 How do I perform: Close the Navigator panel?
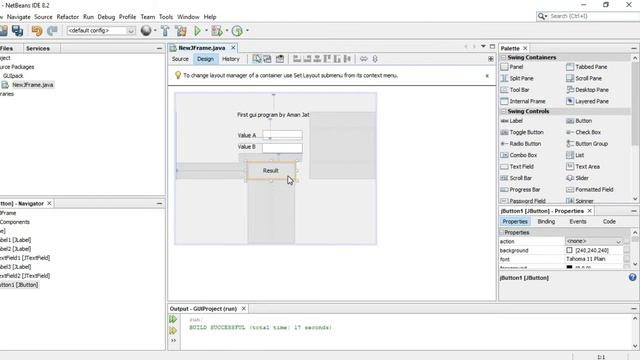[49, 203]
